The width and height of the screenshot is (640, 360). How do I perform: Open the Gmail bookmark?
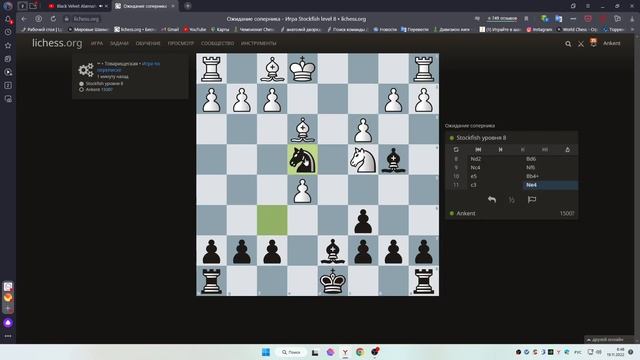coord(170,29)
